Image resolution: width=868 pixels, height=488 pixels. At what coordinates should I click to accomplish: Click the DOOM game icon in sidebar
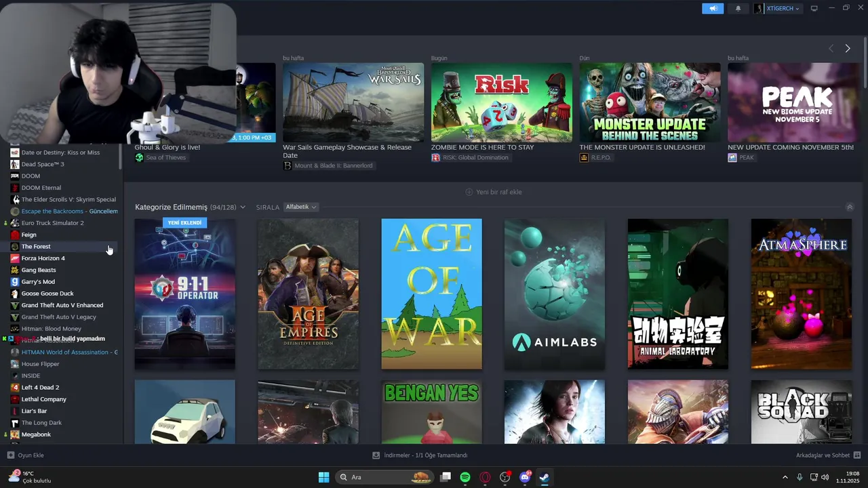pyautogui.click(x=15, y=176)
